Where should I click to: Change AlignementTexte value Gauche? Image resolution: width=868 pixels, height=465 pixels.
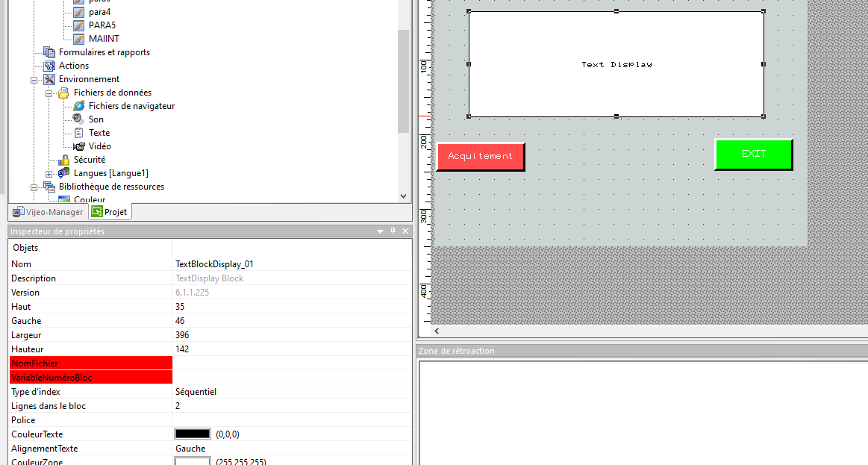click(293, 449)
